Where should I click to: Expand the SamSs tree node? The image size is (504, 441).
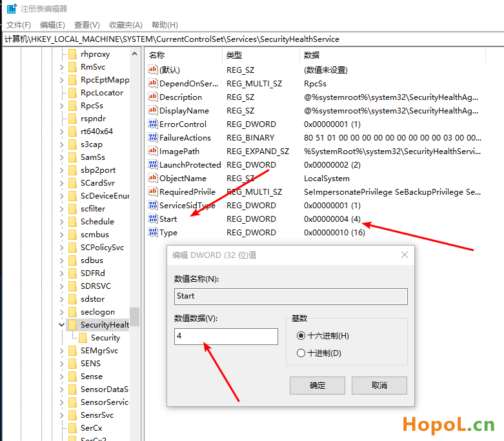(62, 157)
